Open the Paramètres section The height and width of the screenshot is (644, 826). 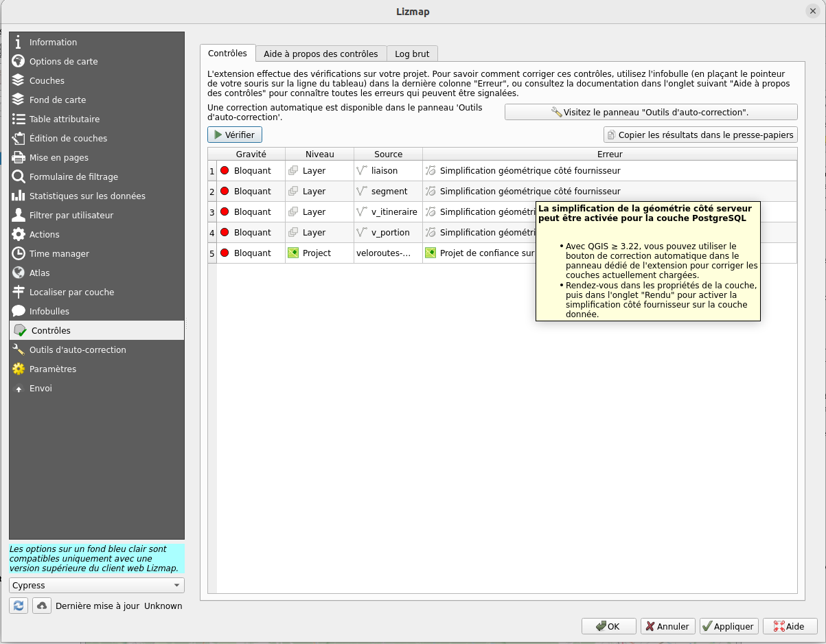point(97,369)
